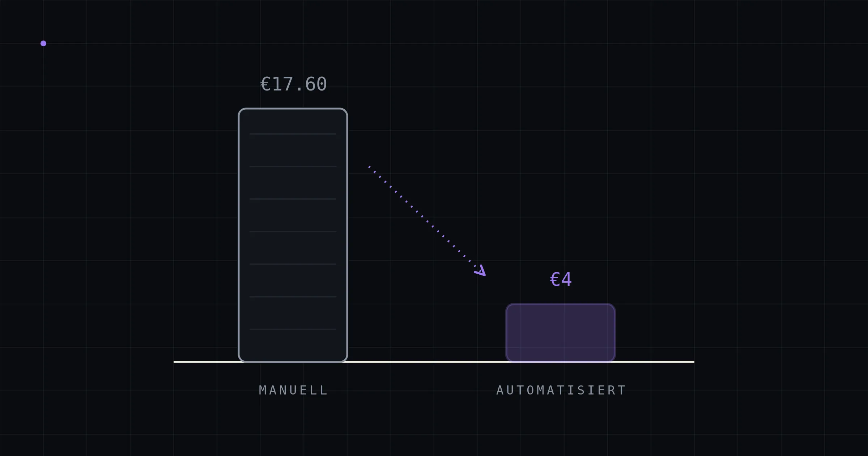Select the tall outlined MANUELL bar
The height and width of the screenshot is (456, 868).
pos(293,235)
